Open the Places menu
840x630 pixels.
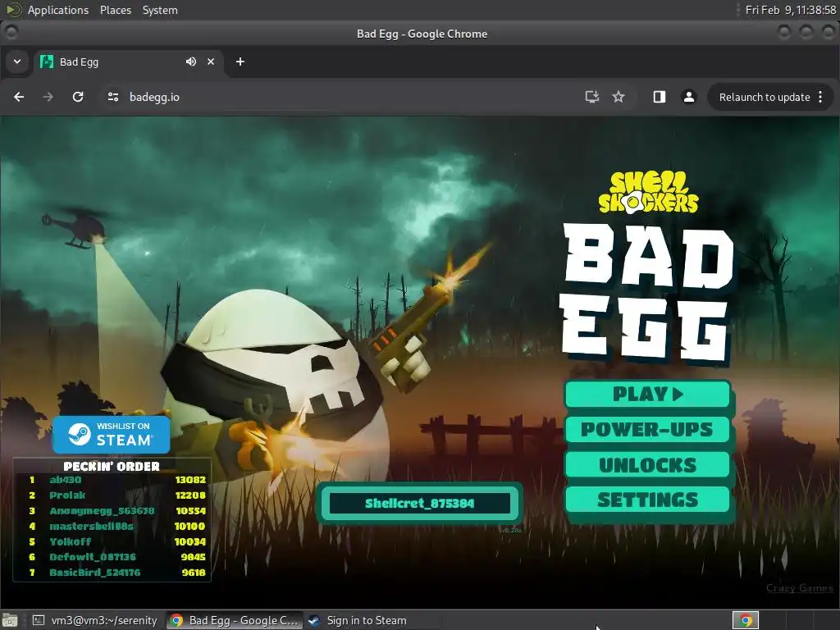click(116, 10)
